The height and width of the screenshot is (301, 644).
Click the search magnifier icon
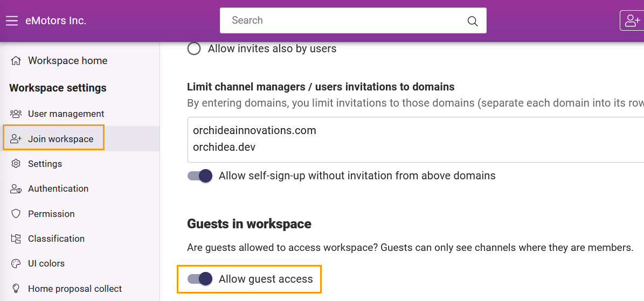click(473, 21)
